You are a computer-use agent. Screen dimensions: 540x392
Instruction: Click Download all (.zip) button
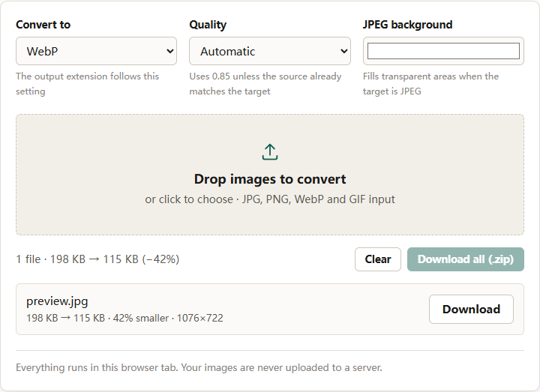coord(466,259)
